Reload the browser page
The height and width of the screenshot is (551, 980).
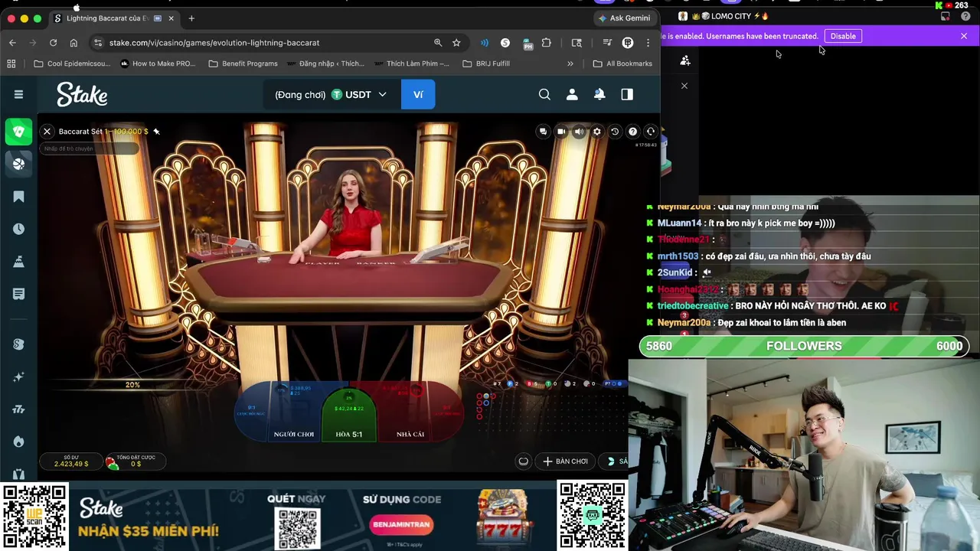pyautogui.click(x=53, y=43)
